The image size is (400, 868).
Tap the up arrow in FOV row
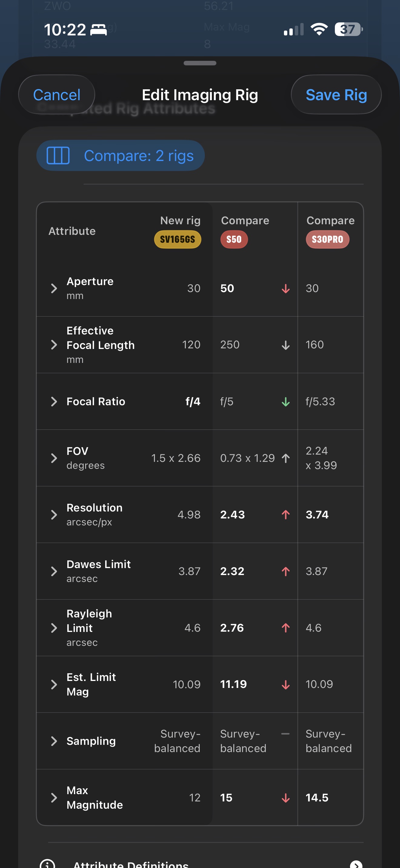pyautogui.click(x=286, y=458)
